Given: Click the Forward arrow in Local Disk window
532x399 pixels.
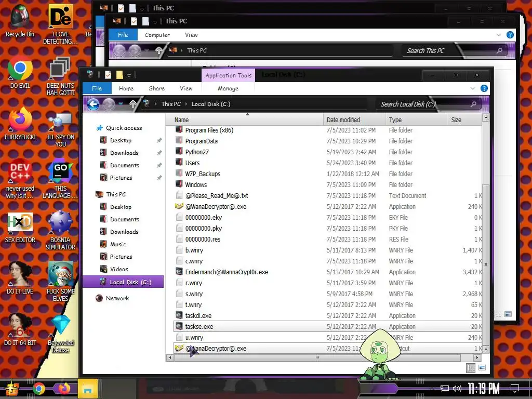Looking at the screenshot, I should pyautogui.click(x=109, y=104).
